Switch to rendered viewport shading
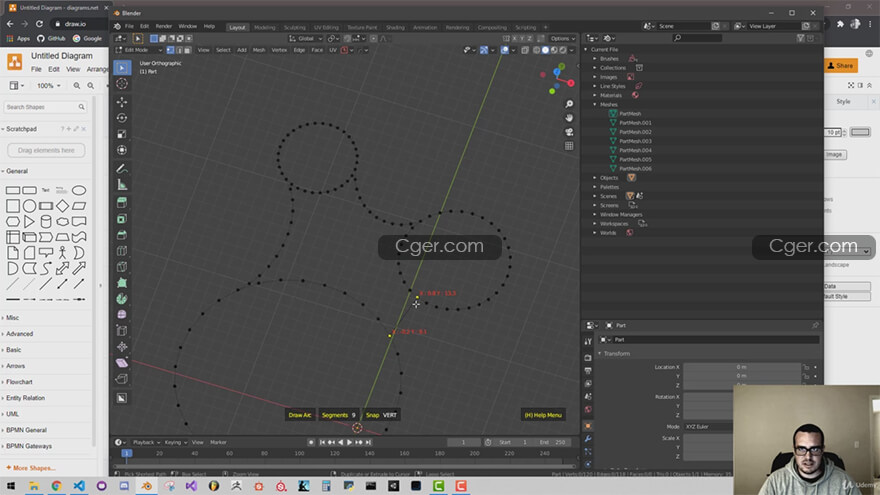 [563, 50]
